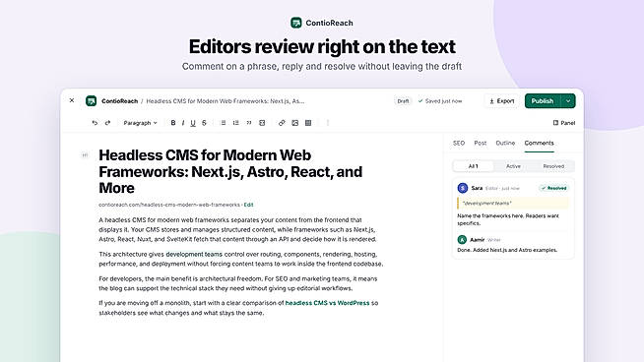This screenshot has height=362, width=644.
Task: Click the post title breadcrumb in header
Action: tap(225, 101)
